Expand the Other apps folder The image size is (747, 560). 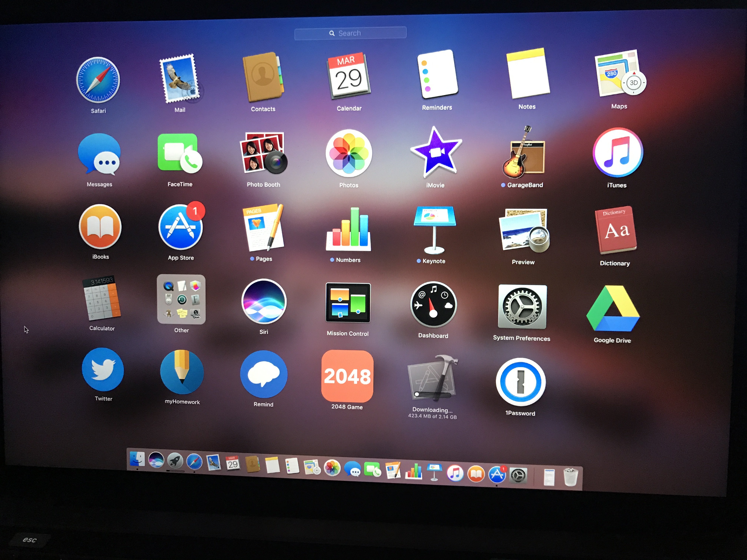(x=181, y=299)
